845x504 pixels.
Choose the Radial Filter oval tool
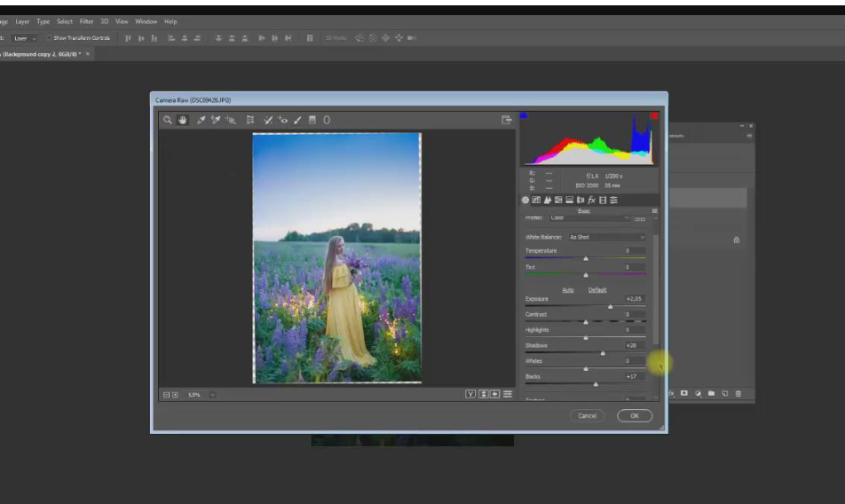click(x=327, y=120)
